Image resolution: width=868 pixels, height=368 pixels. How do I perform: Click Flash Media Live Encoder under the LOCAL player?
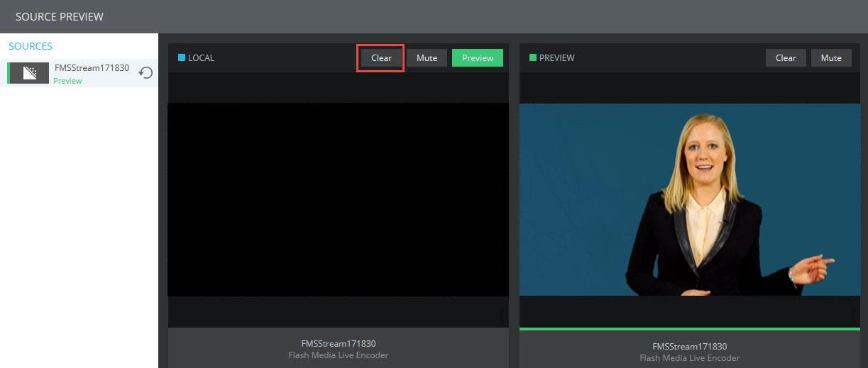point(338,355)
